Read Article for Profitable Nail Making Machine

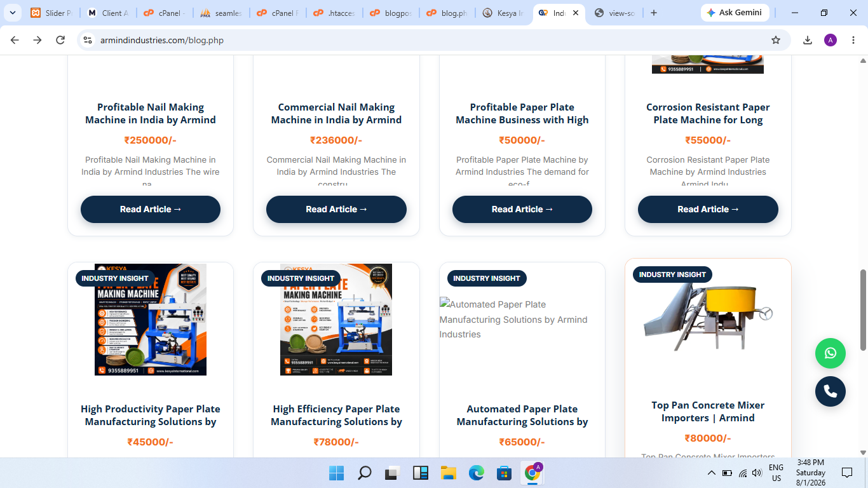(151, 209)
